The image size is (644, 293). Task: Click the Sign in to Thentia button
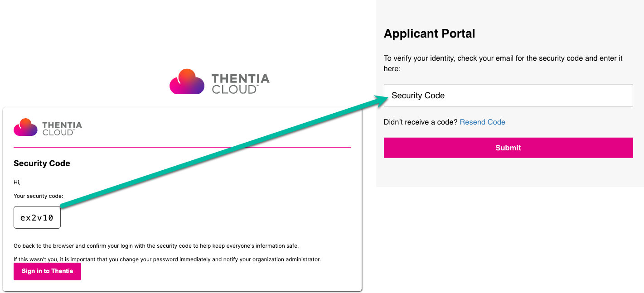coord(47,271)
